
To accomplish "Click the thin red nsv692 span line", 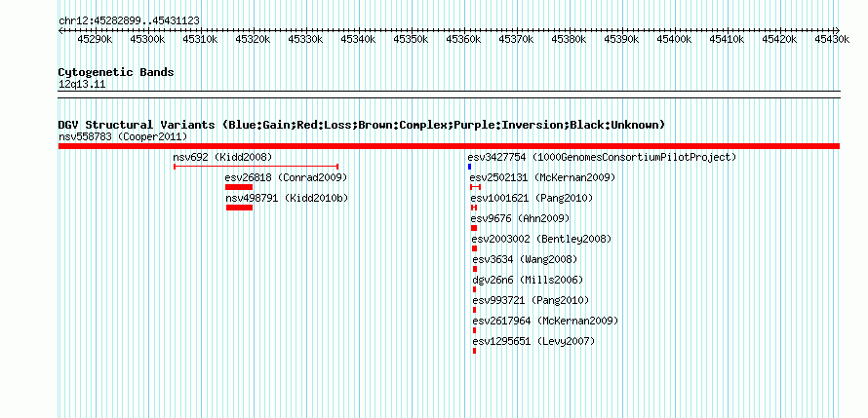I will 256,166.
